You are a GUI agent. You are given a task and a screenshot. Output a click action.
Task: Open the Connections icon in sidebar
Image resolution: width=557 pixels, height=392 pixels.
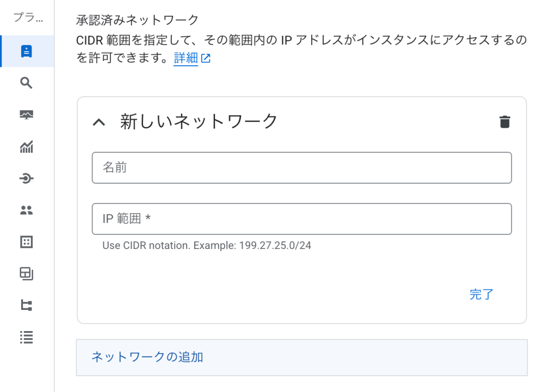click(27, 178)
